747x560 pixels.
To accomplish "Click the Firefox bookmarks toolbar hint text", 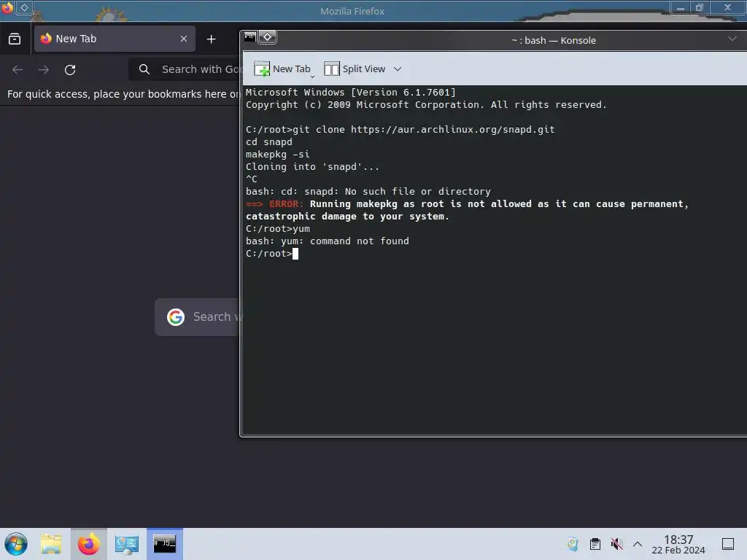I will coord(124,94).
